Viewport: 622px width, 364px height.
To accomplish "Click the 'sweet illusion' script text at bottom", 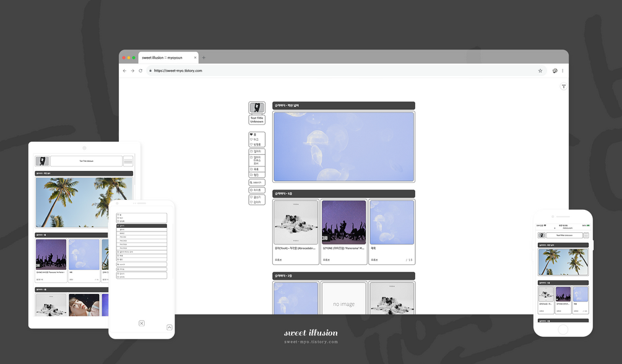I will [311, 332].
